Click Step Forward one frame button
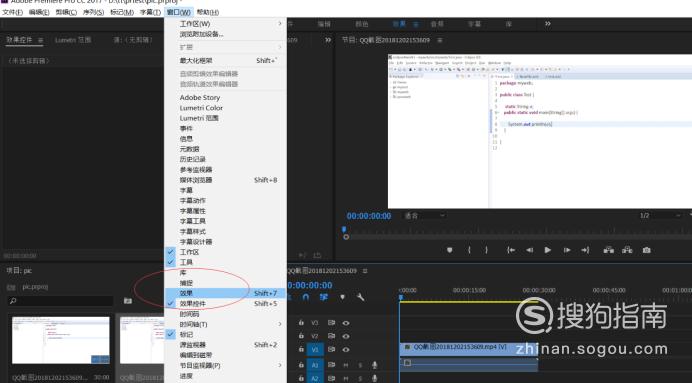This screenshot has height=383, width=692. click(x=567, y=250)
